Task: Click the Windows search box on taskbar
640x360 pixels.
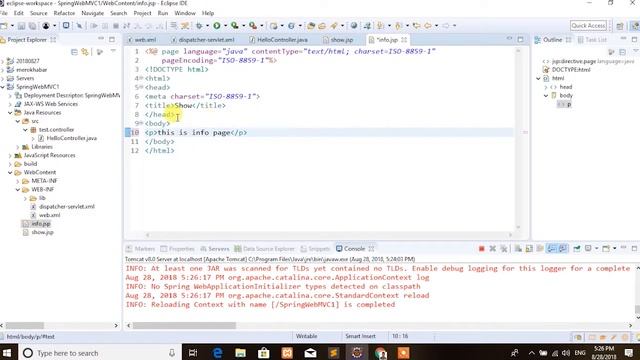Action: [98, 353]
